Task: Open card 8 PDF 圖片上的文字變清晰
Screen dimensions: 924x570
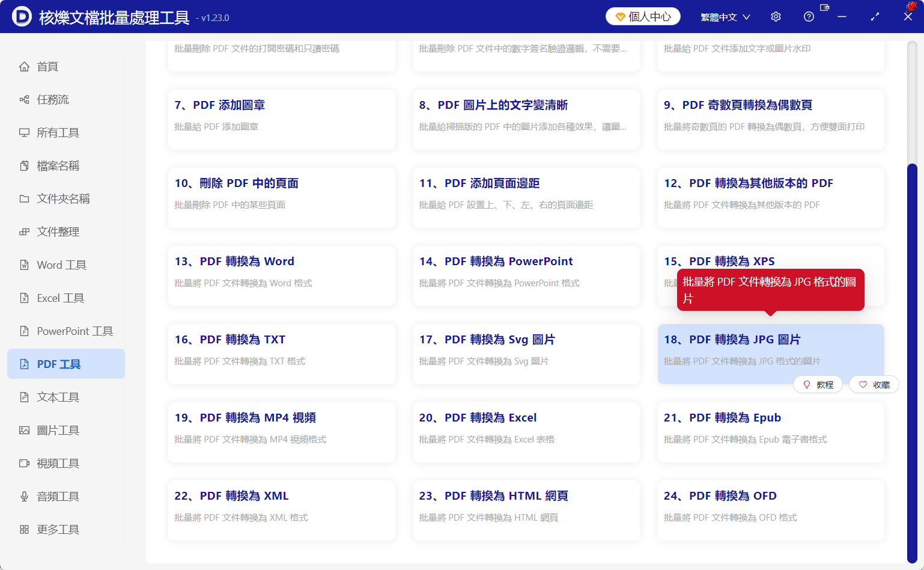Action: point(526,120)
